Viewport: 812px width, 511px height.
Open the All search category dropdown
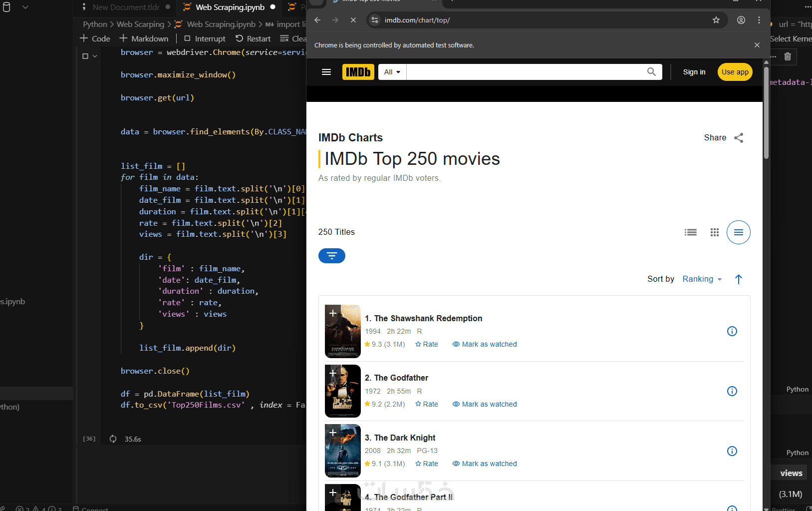[x=392, y=72]
